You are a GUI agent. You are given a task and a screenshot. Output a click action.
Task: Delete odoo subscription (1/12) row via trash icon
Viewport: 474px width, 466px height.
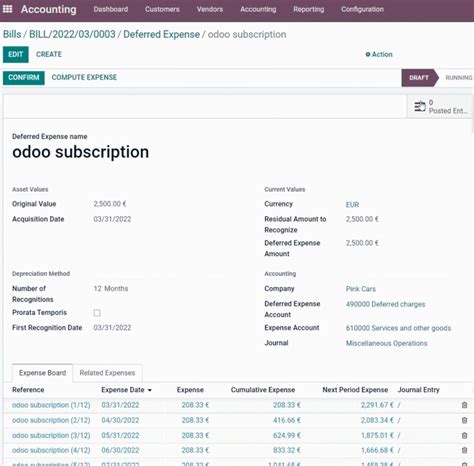coord(464,405)
